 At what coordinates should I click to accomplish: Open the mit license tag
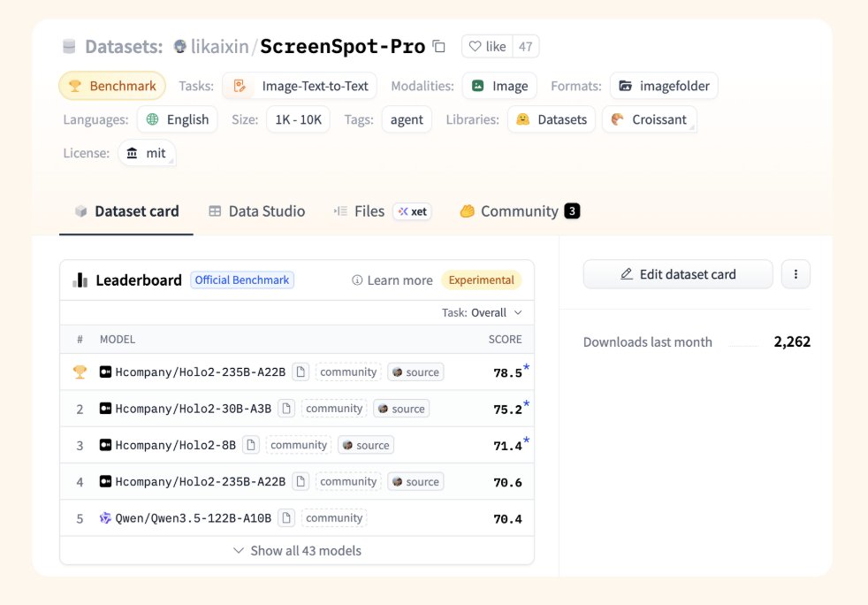click(x=147, y=153)
